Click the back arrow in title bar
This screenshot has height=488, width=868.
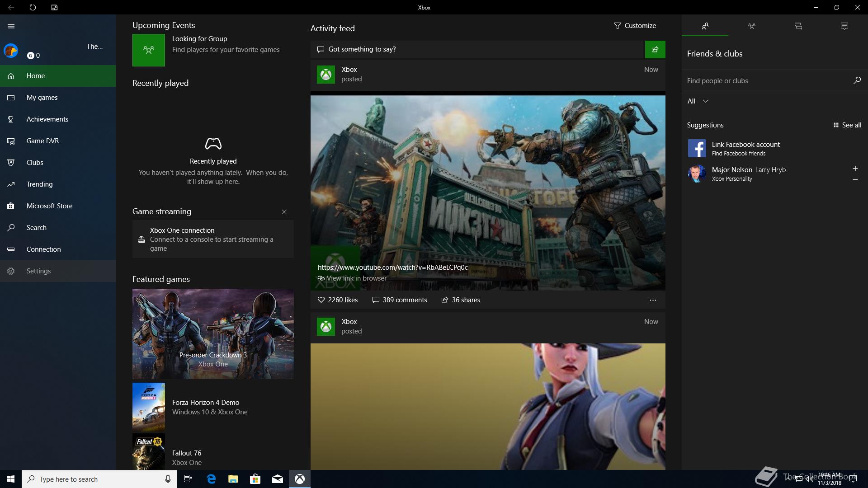coord(11,8)
